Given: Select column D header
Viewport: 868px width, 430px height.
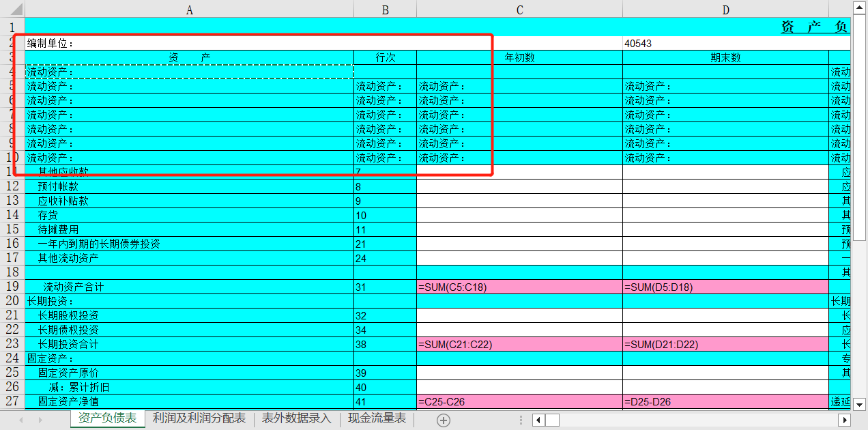Looking at the screenshot, I should 725,10.
